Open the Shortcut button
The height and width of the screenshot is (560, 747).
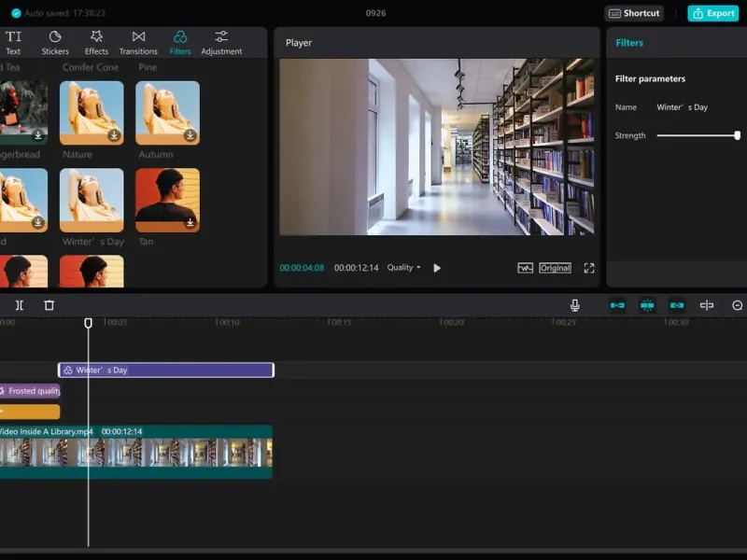click(634, 13)
